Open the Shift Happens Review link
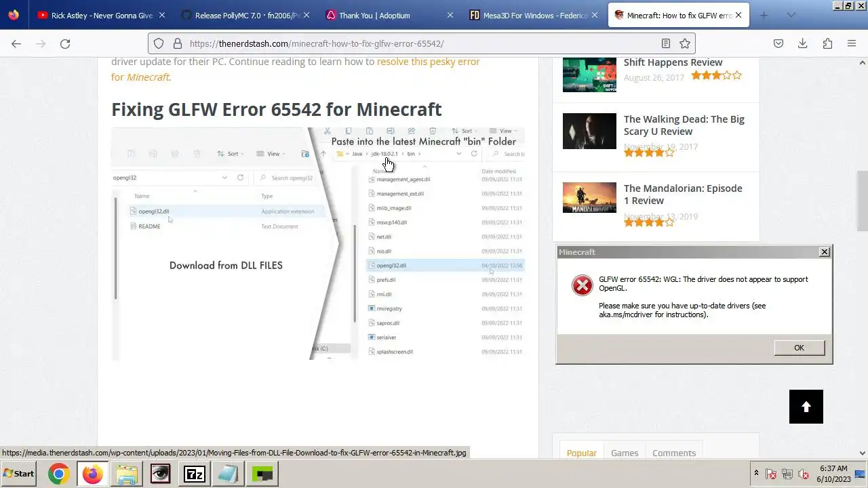This screenshot has width=868, height=488. pyautogui.click(x=673, y=62)
